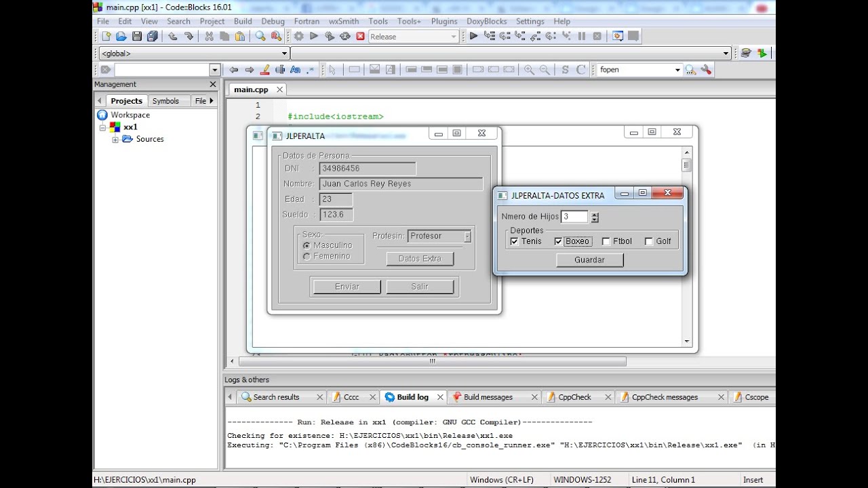Uncheck the Tenis checkbox
This screenshot has height=488, width=868.
coord(514,241)
